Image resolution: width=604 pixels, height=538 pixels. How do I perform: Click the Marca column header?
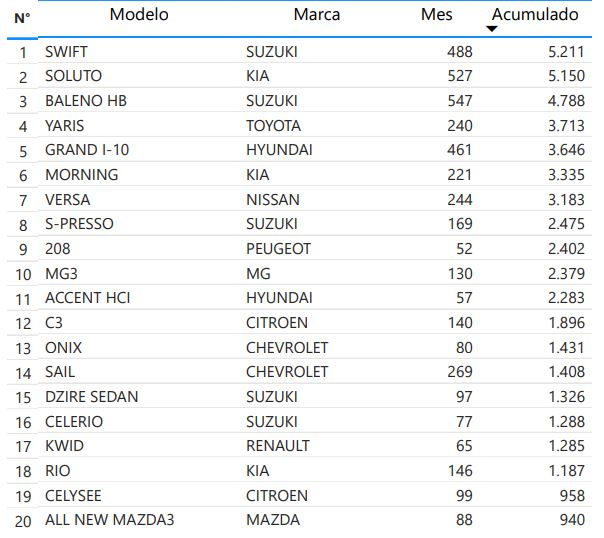tap(316, 14)
